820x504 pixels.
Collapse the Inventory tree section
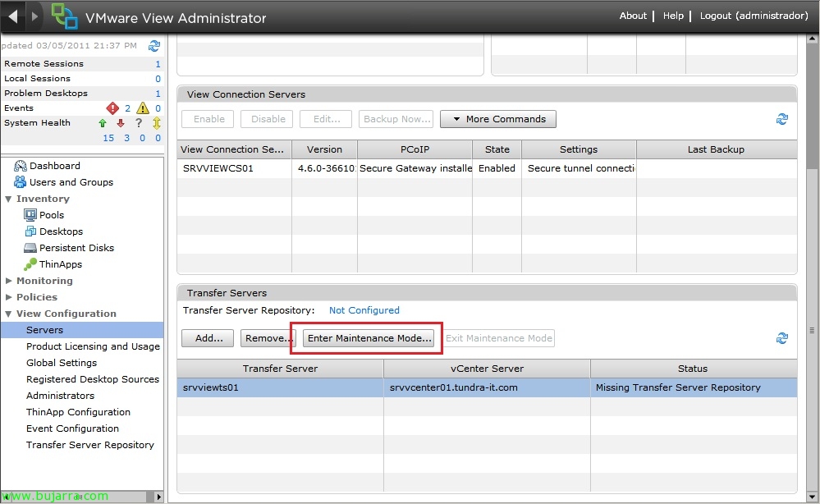[x=8, y=199]
